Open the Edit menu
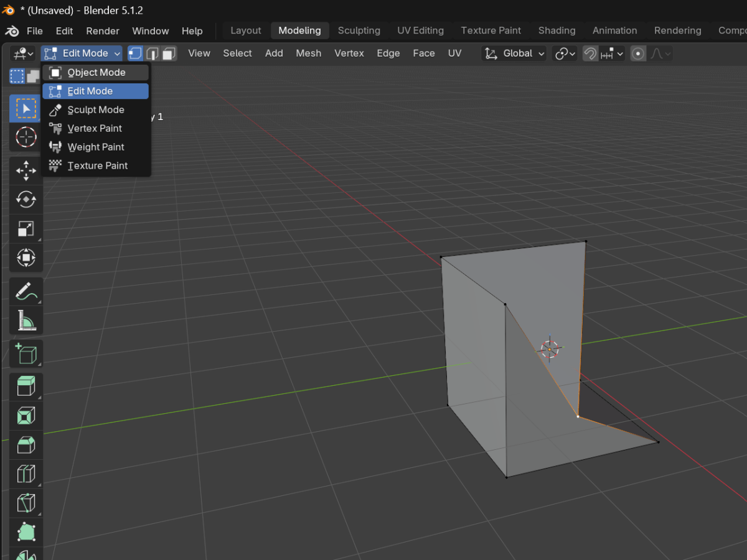Viewport: 747px width, 560px height. click(64, 30)
